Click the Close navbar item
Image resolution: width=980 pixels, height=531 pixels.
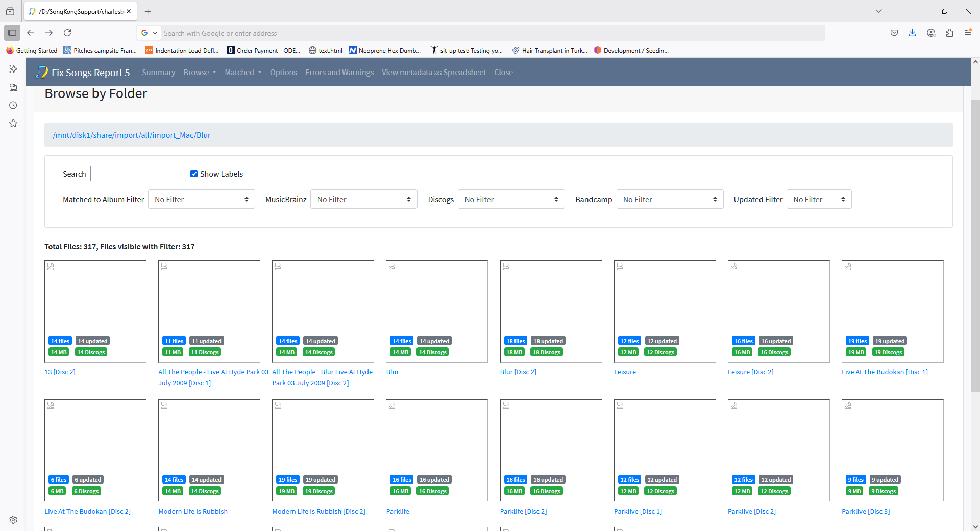(x=503, y=73)
